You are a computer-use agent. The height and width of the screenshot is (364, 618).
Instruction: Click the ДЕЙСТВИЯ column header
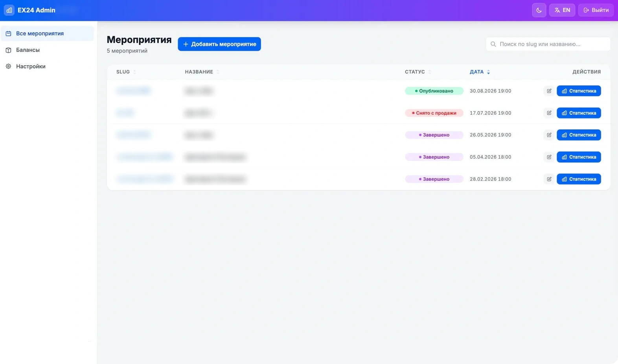pyautogui.click(x=587, y=72)
